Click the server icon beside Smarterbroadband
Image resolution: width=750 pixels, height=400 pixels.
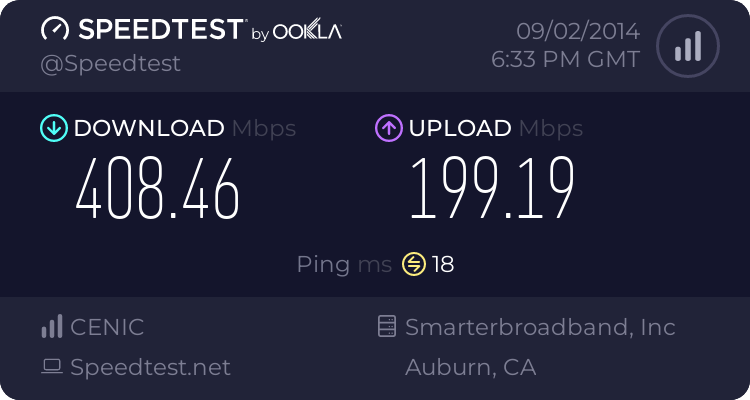click(x=387, y=326)
